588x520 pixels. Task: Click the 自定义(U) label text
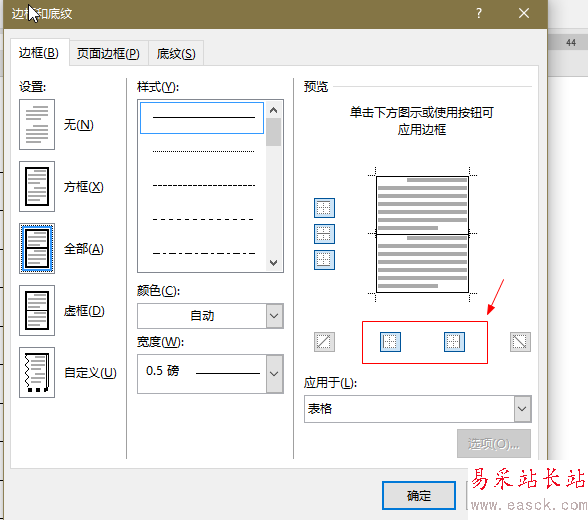[x=90, y=373]
